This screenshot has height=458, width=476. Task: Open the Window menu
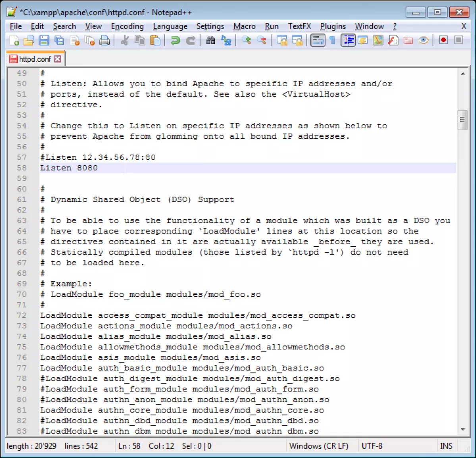click(370, 27)
